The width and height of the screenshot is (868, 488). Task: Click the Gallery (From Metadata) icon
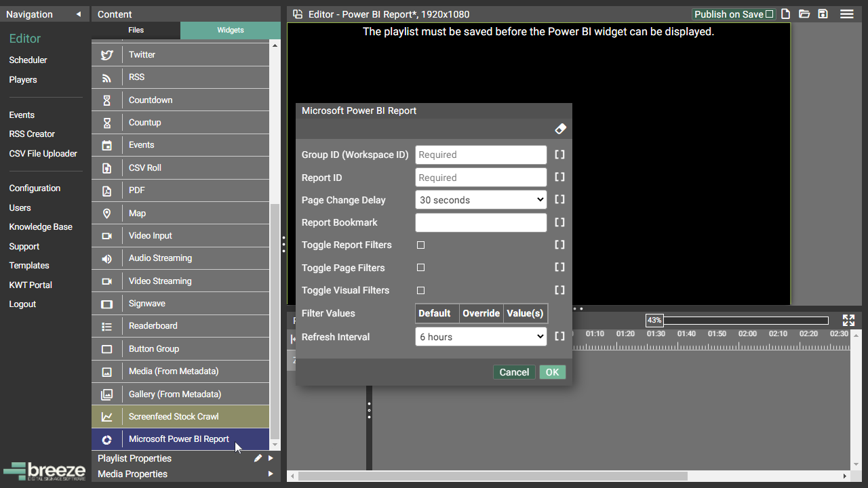click(x=106, y=394)
